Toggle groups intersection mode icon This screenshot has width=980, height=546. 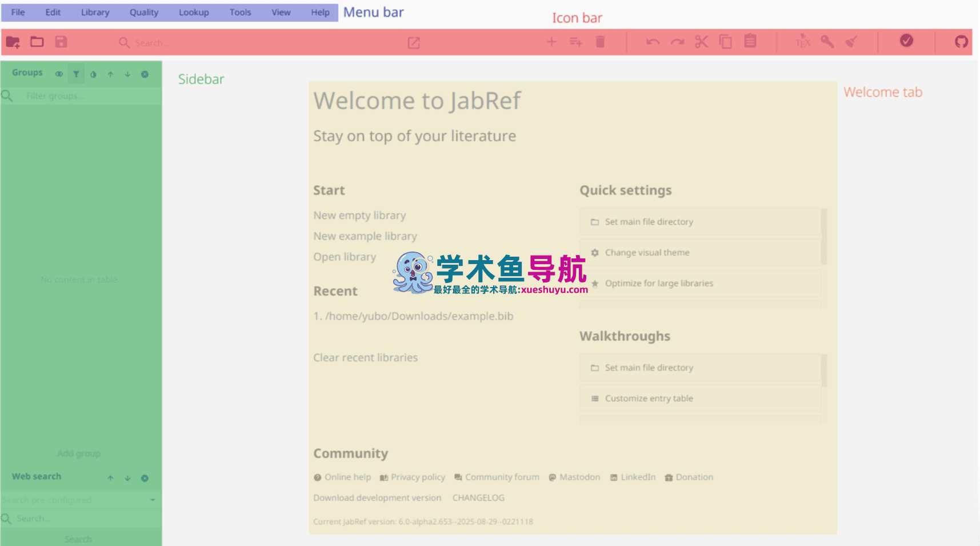(x=59, y=74)
